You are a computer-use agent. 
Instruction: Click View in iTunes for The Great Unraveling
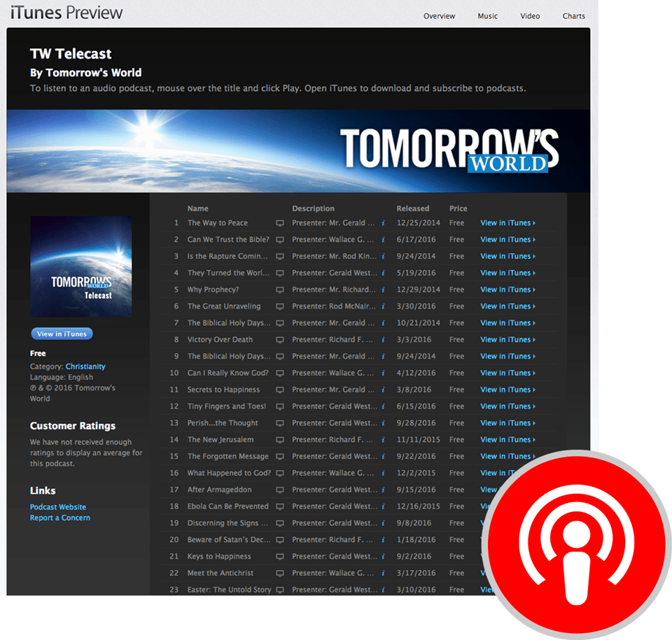click(x=508, y=306)
